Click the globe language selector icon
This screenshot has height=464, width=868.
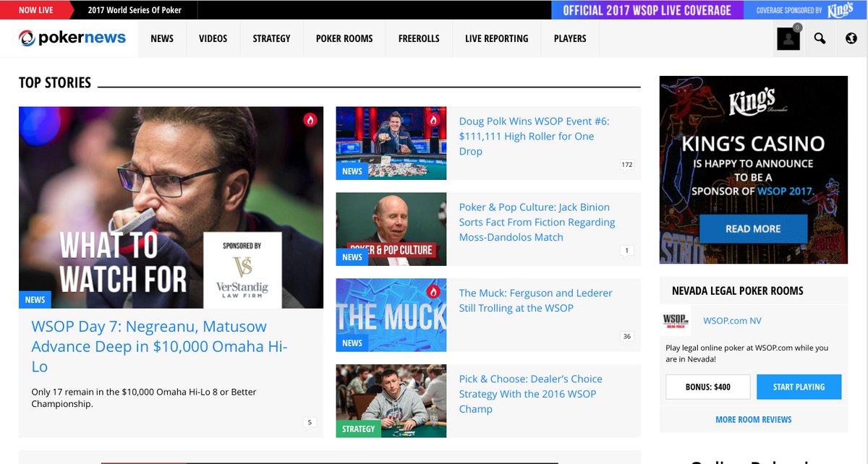[851, 39]
